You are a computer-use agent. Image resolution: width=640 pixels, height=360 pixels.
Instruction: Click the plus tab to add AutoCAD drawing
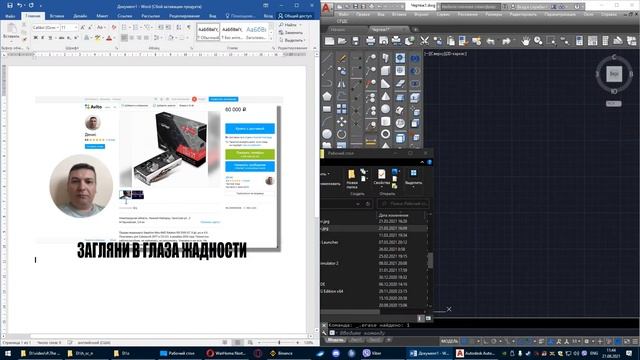click(416, 30)
